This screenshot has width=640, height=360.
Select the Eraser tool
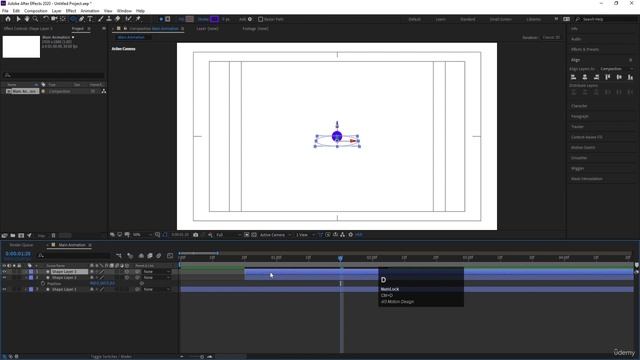118,19
